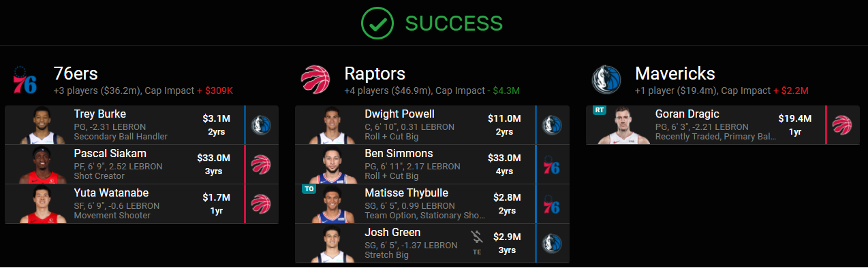
Task: Click 76ers logo in Ben Simmons row
Action: 552,165
